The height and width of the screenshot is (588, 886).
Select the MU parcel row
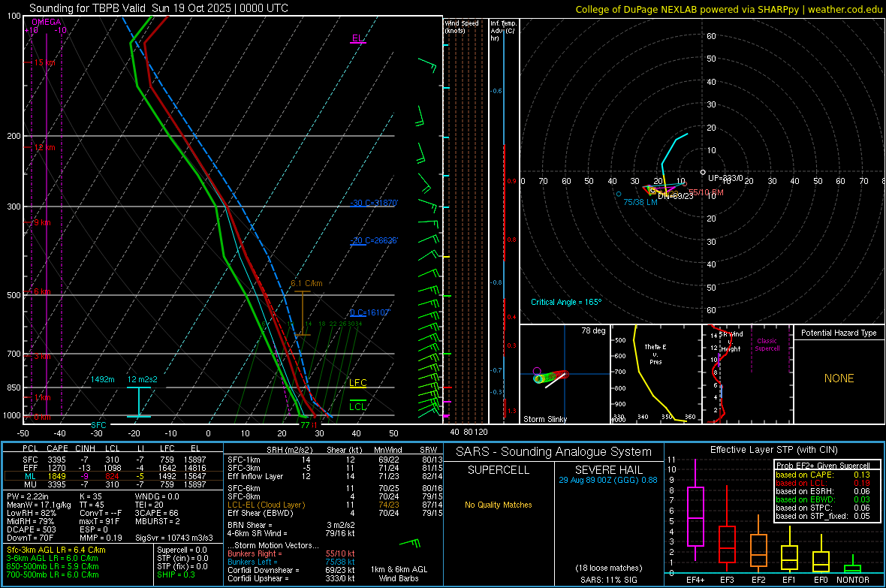(113, 484)
